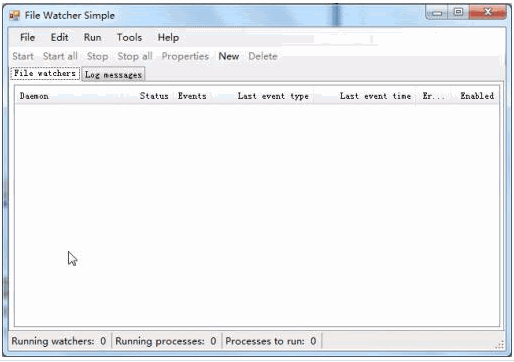Open the Run menu
The width and height of the screenshot is (514, 362).
92,37
